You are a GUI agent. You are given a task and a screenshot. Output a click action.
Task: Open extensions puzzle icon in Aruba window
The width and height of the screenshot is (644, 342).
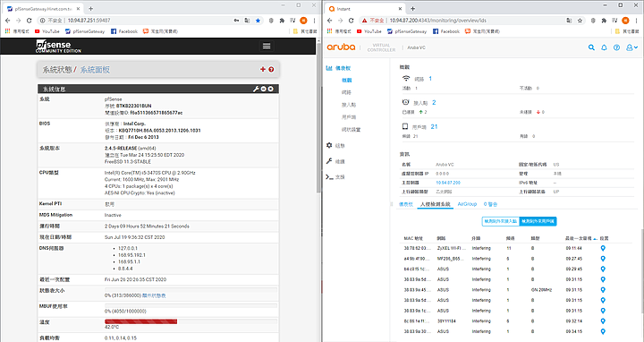click(x=604, y=20)
